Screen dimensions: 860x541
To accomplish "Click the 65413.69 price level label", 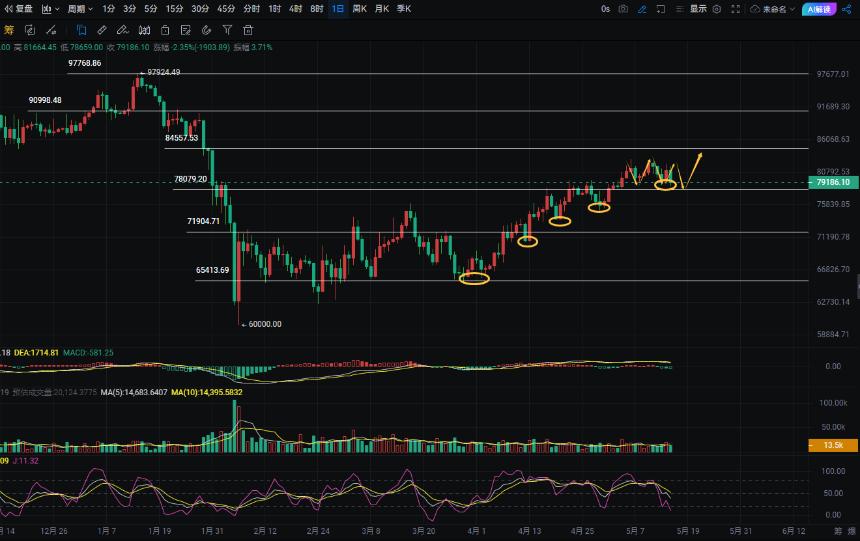I will click(212, 270).
